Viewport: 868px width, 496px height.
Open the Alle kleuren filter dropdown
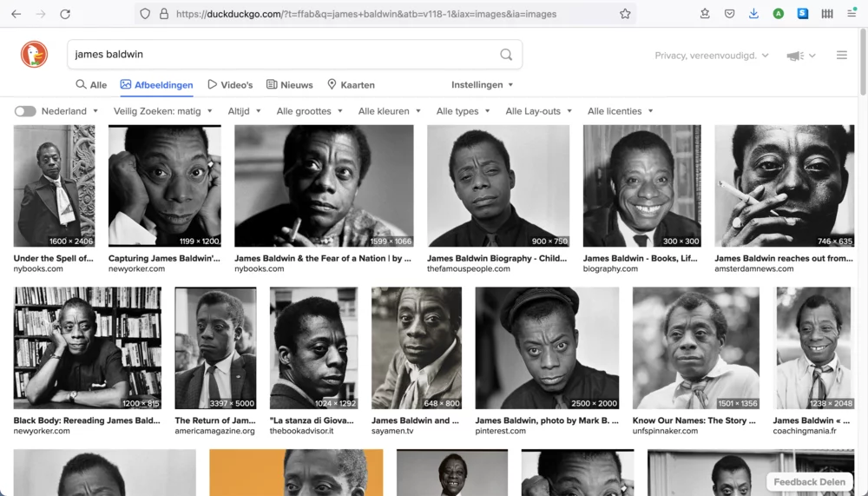coord(389,111)
